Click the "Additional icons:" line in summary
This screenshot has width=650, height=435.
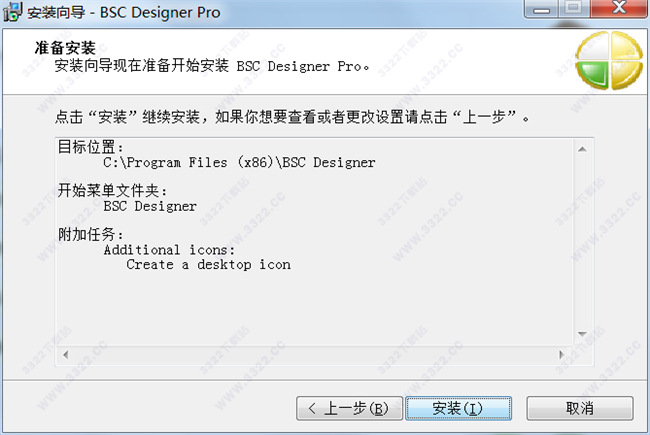pos(169,249)
